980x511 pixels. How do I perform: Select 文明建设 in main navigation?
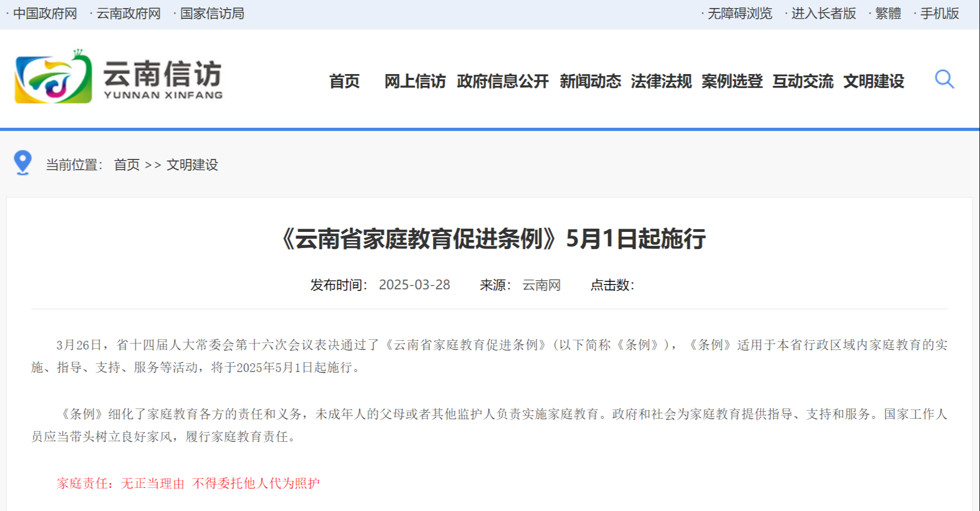873,81
